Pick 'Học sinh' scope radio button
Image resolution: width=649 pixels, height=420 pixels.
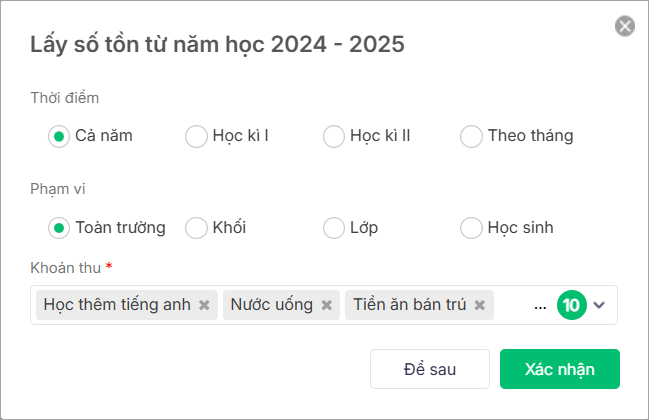pyautogui.click(x=471, y=228)
